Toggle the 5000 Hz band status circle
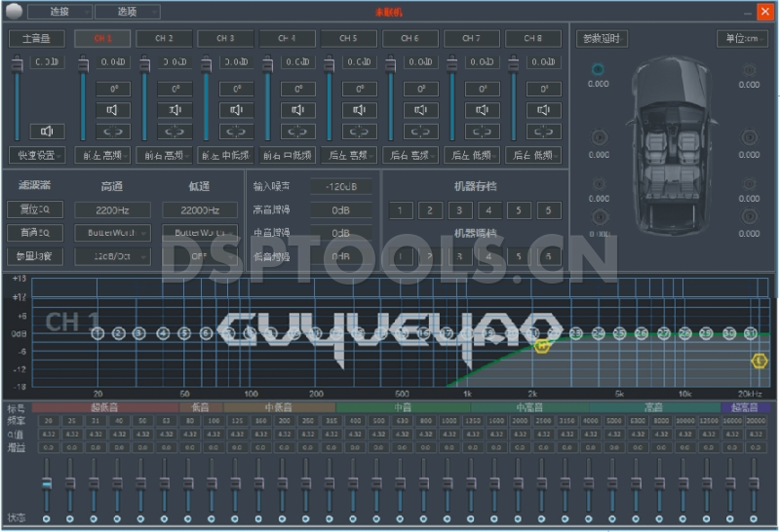Image resolution: width=780 pixels, height=532 pixels. (612, 519)
